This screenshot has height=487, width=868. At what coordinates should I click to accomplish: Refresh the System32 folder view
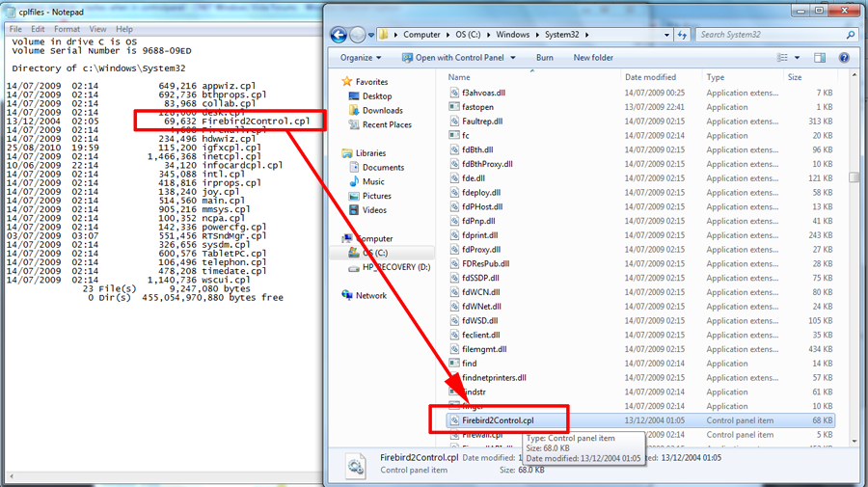[x=682, y=35]
